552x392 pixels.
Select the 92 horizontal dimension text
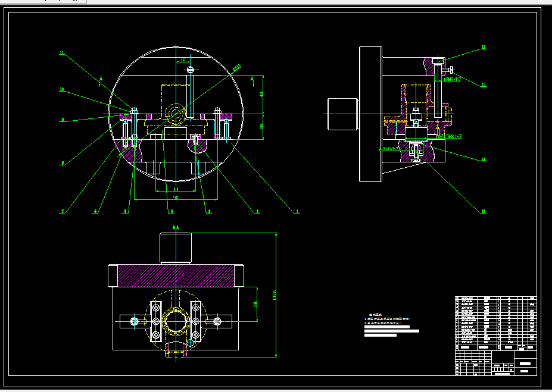[176, 197]
